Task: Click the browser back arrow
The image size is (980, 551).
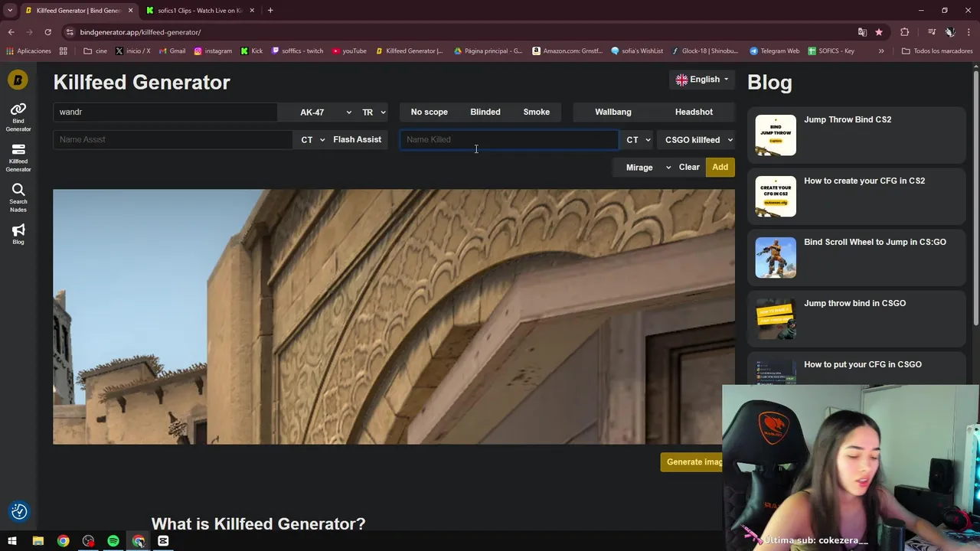Action: [x=11, y=32]
